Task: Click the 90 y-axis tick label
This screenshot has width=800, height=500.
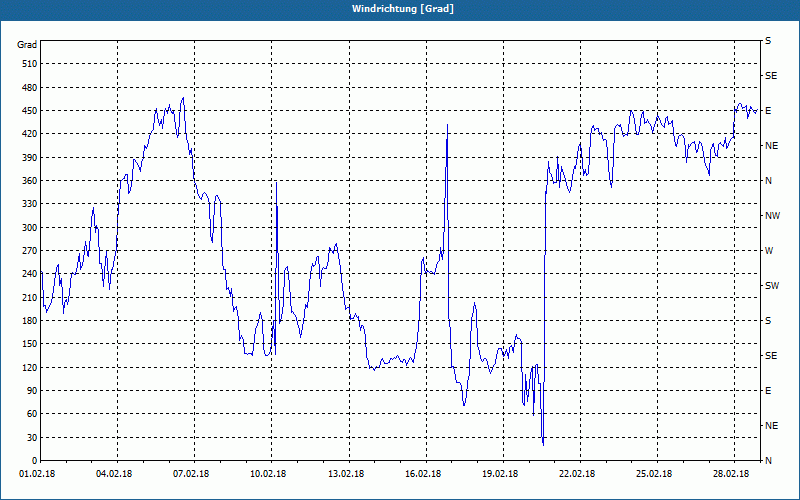Action: [x=32, y=391]
